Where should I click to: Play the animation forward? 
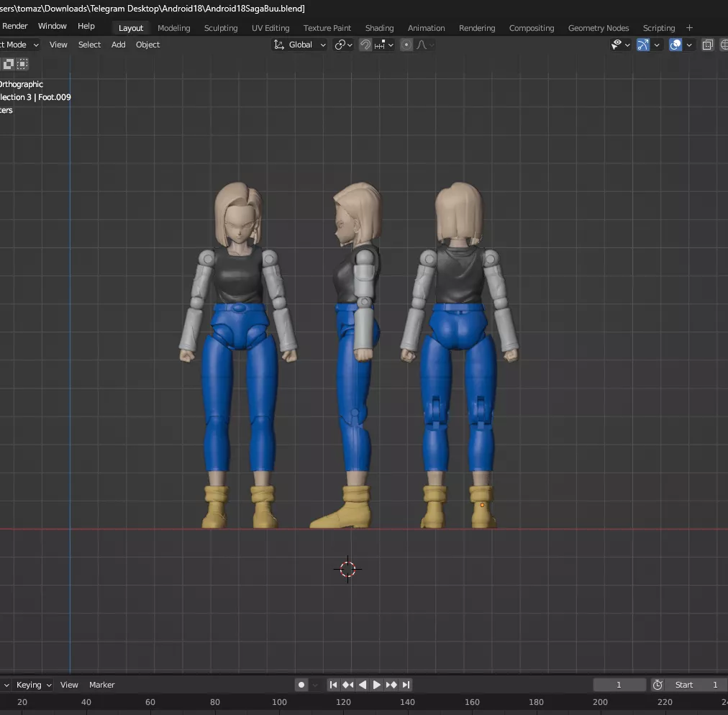tap(376, 685)
